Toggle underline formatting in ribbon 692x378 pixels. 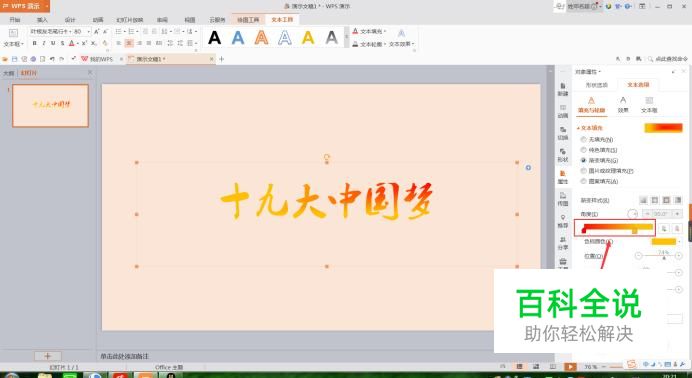pyautogui.click(x=53, y=43)
